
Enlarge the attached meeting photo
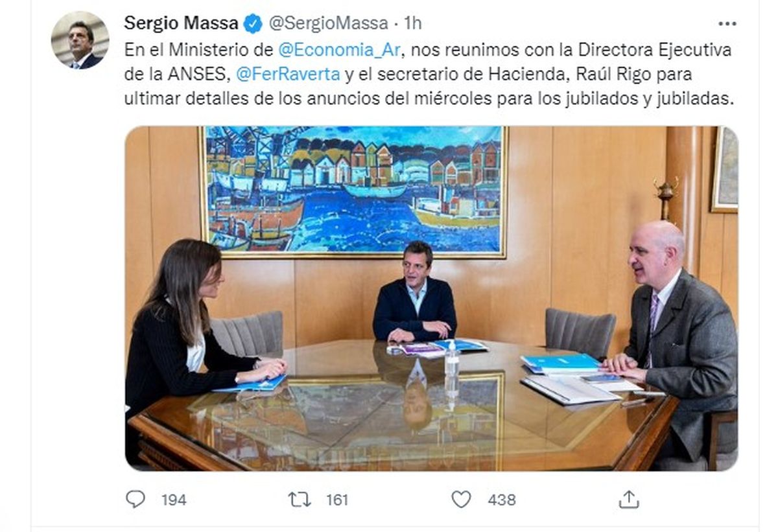point(431,298)
